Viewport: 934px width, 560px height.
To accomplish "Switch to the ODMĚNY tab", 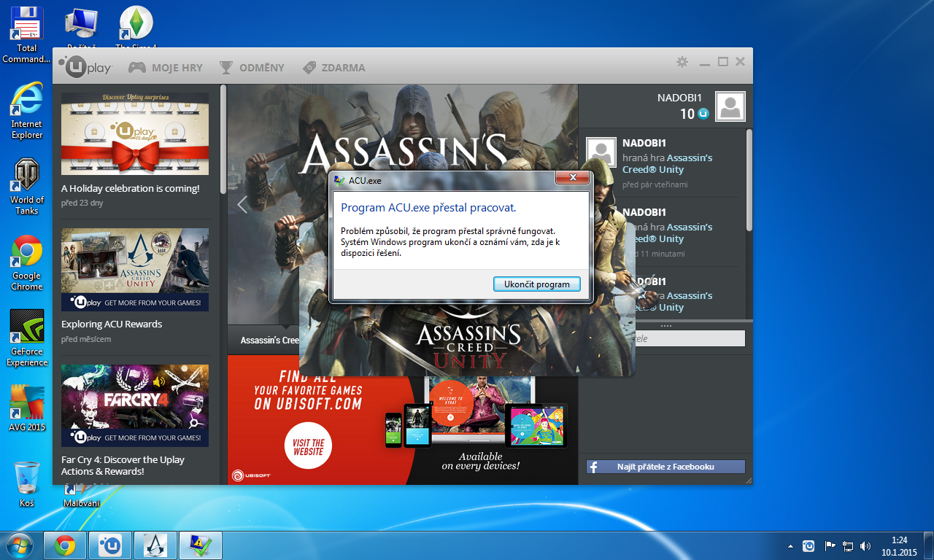I will [252, 68].
